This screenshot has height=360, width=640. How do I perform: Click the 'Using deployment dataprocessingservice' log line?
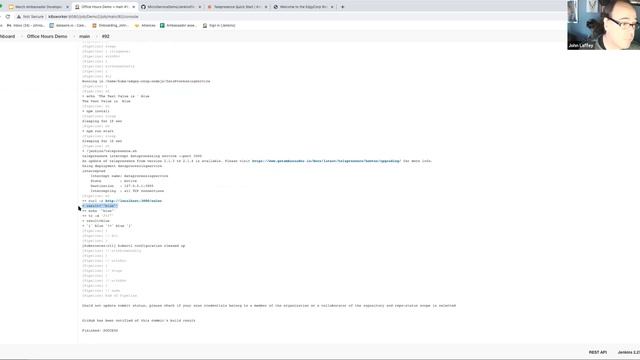(x=122, y=166)
